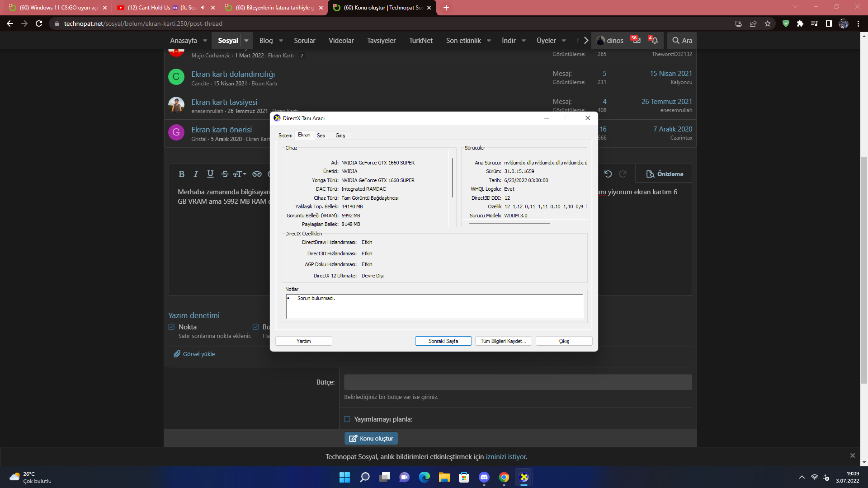Click the Bütçe input field
This screenshot has width=868, height=488.
tap(518, 382)
